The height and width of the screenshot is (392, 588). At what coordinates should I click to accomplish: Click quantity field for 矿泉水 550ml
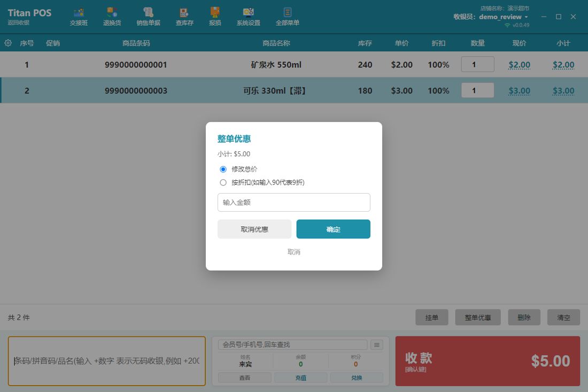tap(477, 65)
